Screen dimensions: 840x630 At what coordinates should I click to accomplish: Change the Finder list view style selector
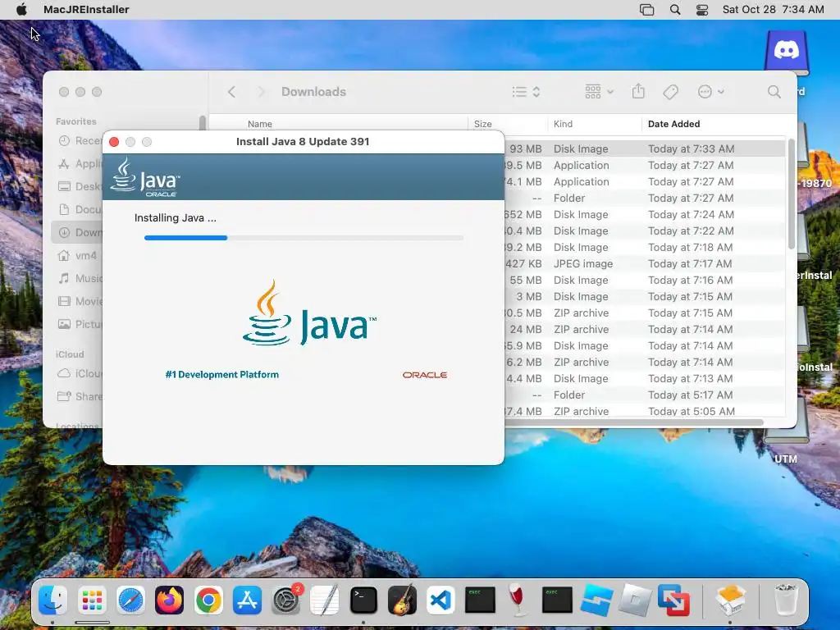526,92
